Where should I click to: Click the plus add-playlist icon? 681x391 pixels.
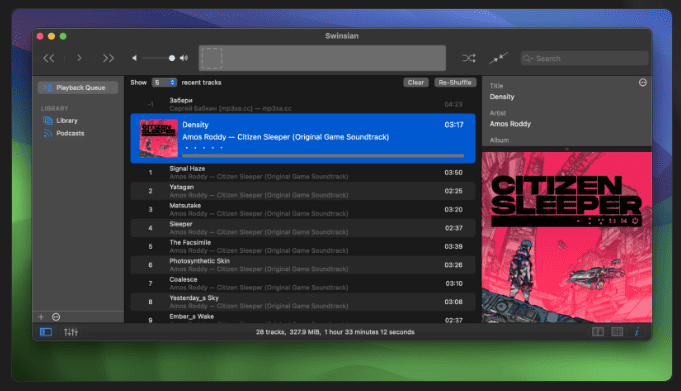click(x=41, y=317)
